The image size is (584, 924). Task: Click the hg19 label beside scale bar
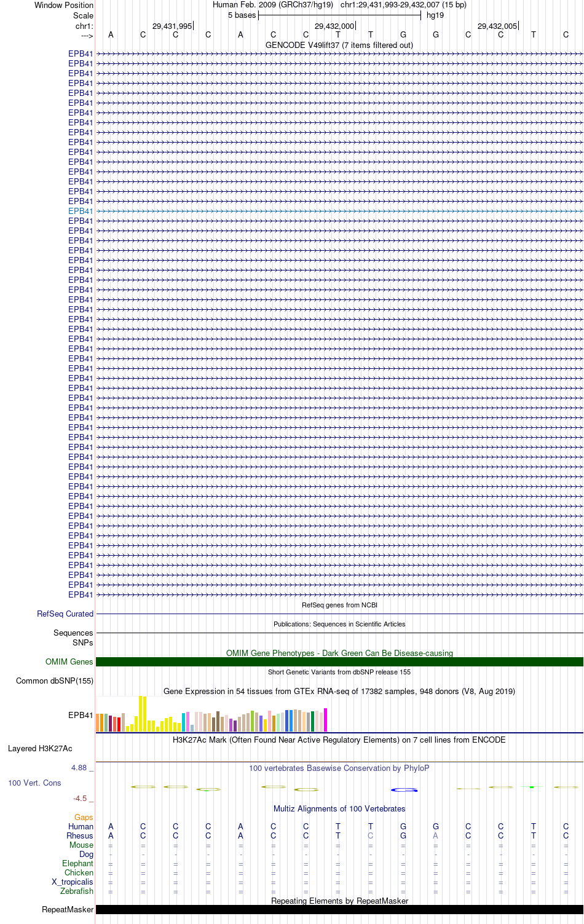[435, 15]
